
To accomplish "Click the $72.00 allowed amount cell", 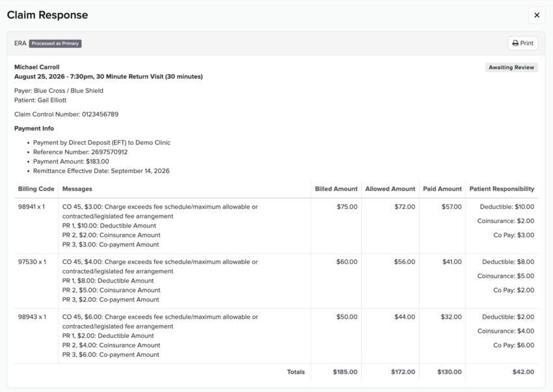I will [405, 207].
